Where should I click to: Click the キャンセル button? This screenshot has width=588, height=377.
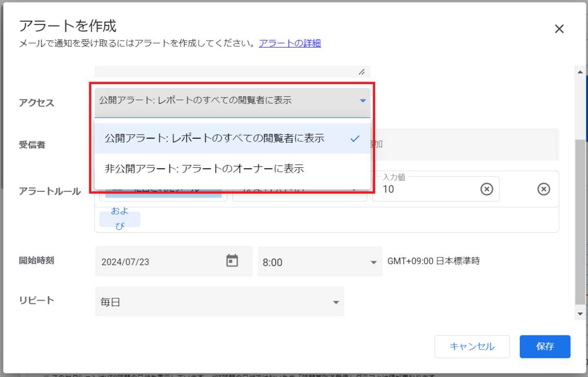[472, 346]
